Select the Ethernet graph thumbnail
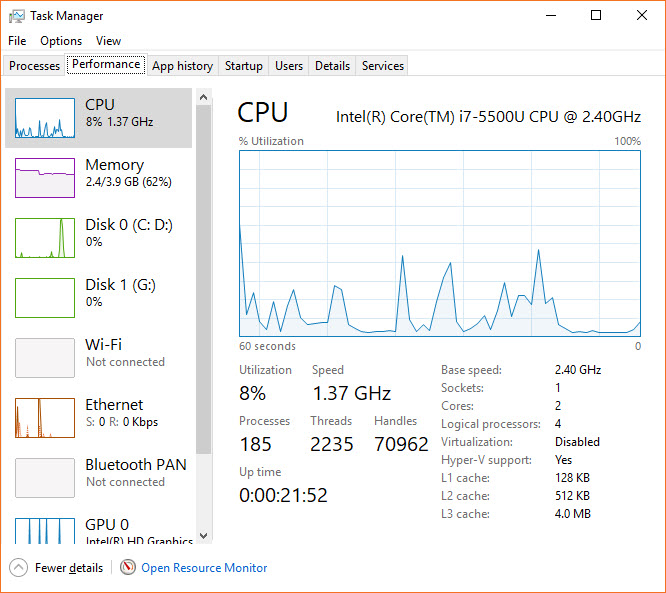Screen dimensions: 666x593 pyautogui.click(x=45, y=418)
